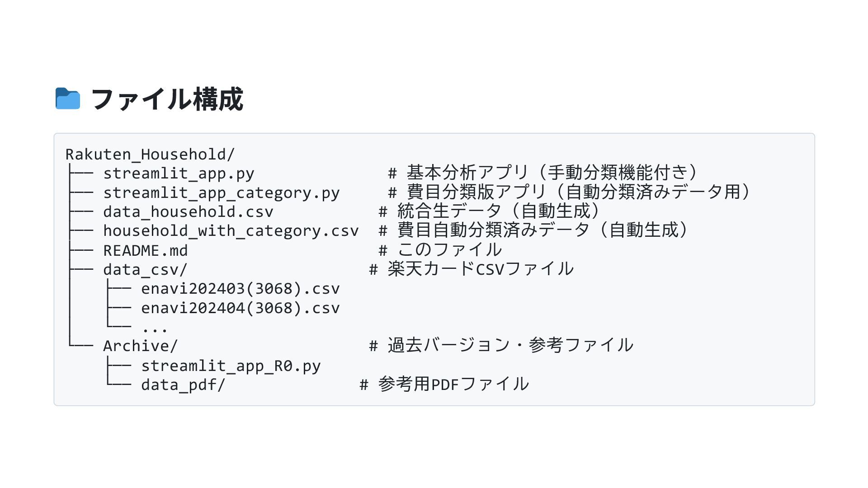The image size is (868, 488).
Task: Click the data_csv/ folder entry
Action: pyautogui.click(x=145, y=270)
